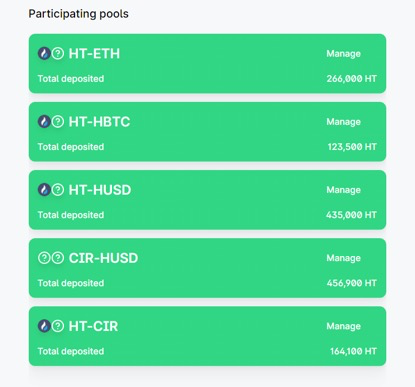Click the HT flame icon in HT-CIR pool
This screenshot has height=387, width=415.
pos(44,326)
